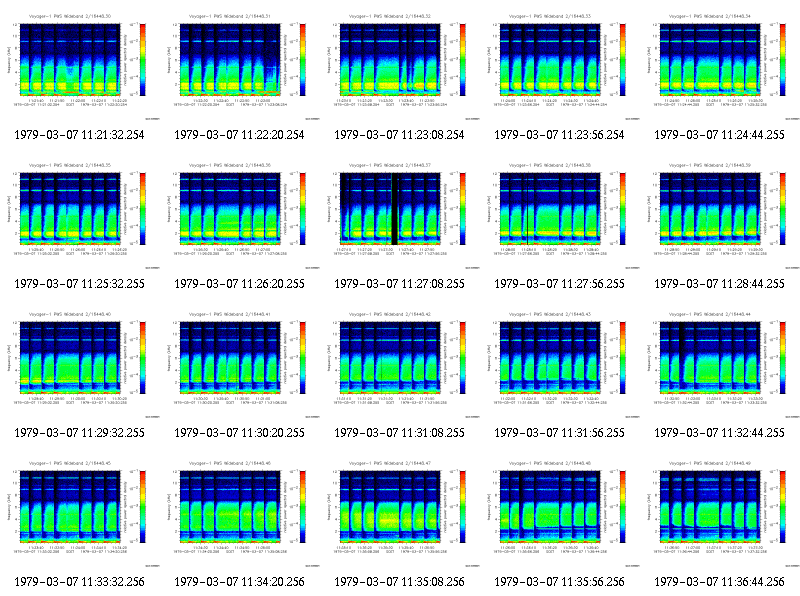Open the 11:31:08.255 spectrogram thumbnail
The height and width of the screenshot is (596, 800).
(x=399, y=364)
